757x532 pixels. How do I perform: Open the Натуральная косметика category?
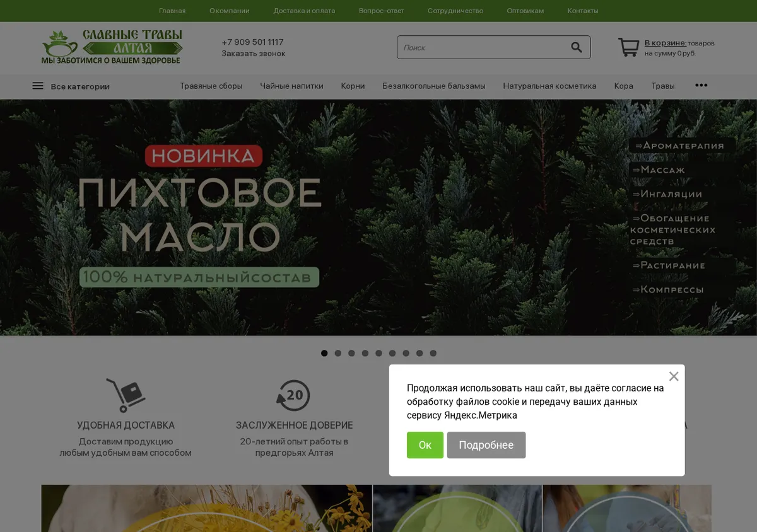pos(549,86)
